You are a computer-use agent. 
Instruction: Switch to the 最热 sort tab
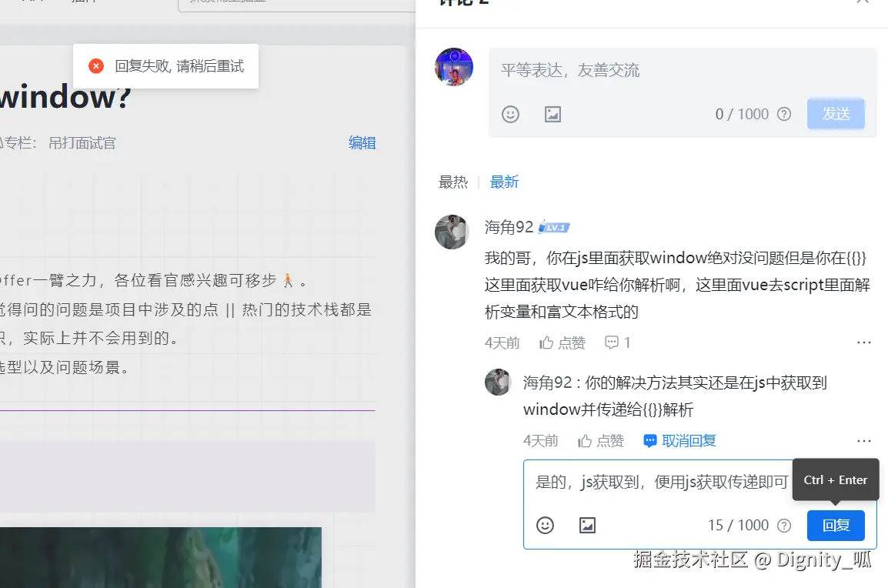(x=453, y=182)
